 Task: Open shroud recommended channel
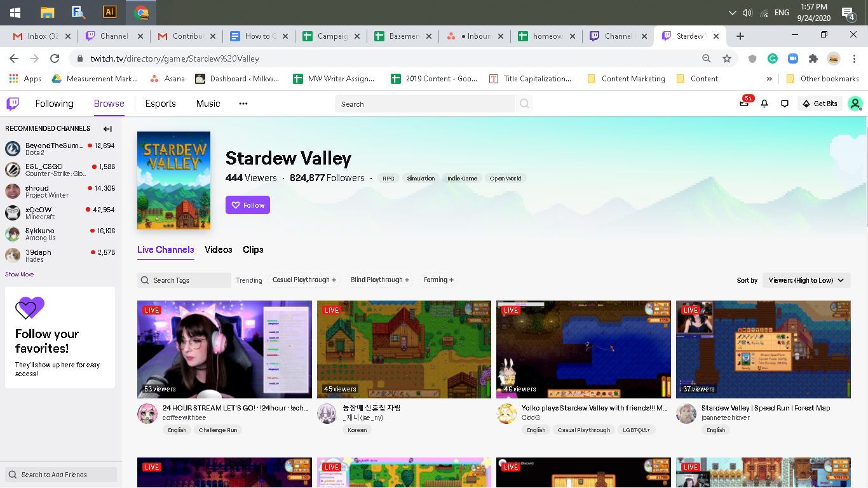tap(60, 191)
